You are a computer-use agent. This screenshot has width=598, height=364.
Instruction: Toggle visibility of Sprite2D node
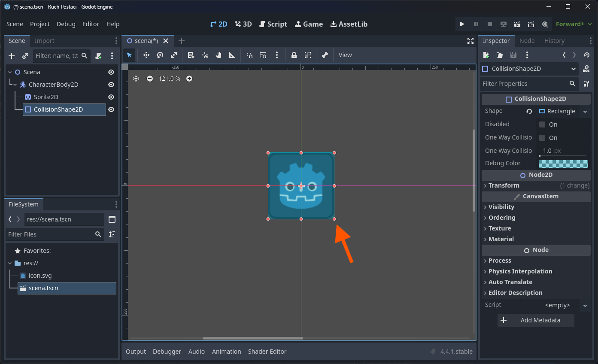coord(111,97)
